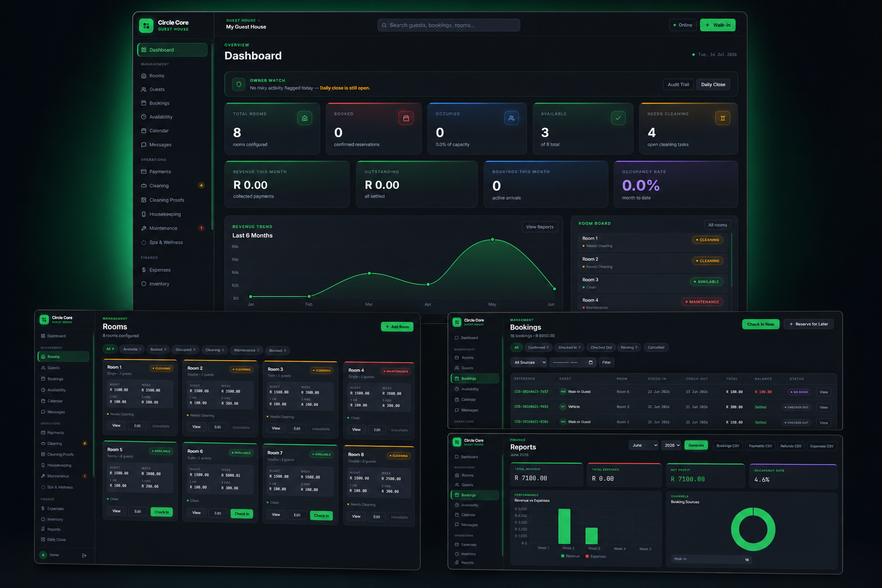
Task: Expand the All Sources dropdown in Bookings
Action: [529, 362]
